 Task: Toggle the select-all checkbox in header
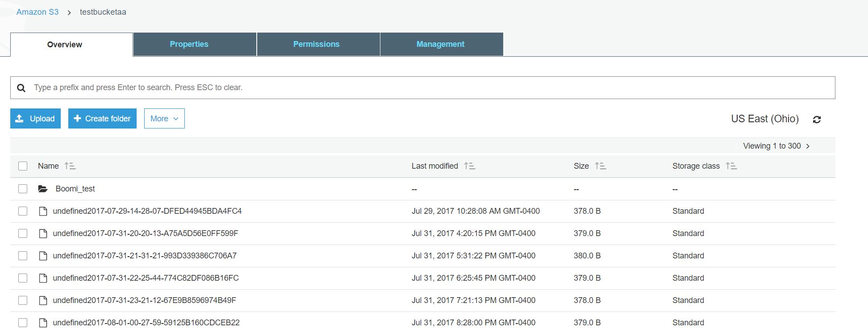23,166
